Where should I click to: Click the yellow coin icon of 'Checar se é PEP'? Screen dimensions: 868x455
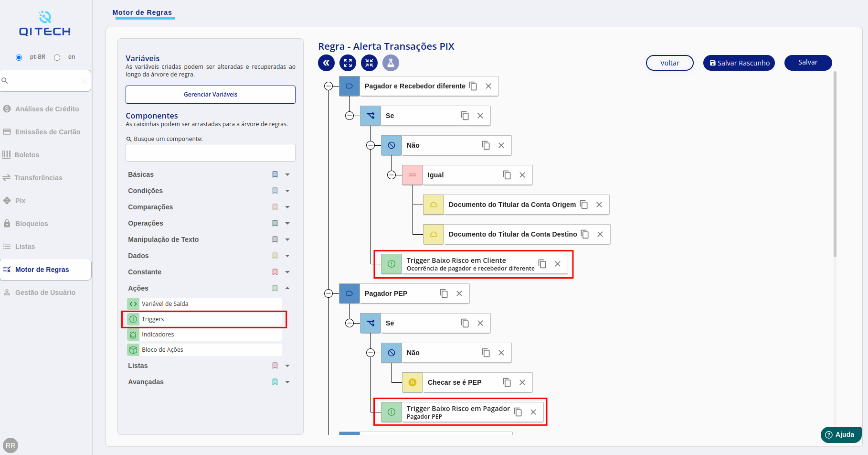[x=413, y=382]
